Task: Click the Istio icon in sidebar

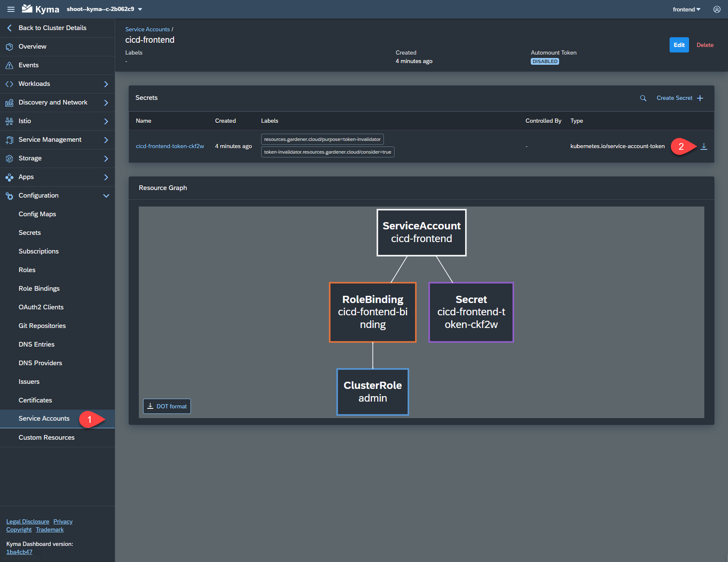Action: (x=9, y=121)
